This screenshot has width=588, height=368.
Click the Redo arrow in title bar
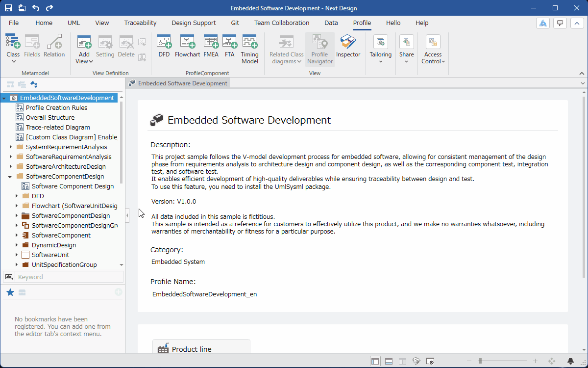(49, 8)
